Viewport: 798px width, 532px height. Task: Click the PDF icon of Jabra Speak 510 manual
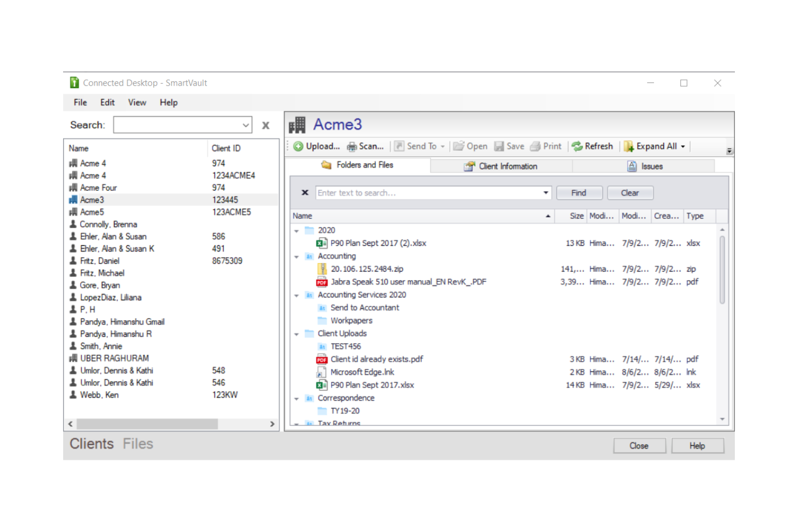[x=322, y=282]
